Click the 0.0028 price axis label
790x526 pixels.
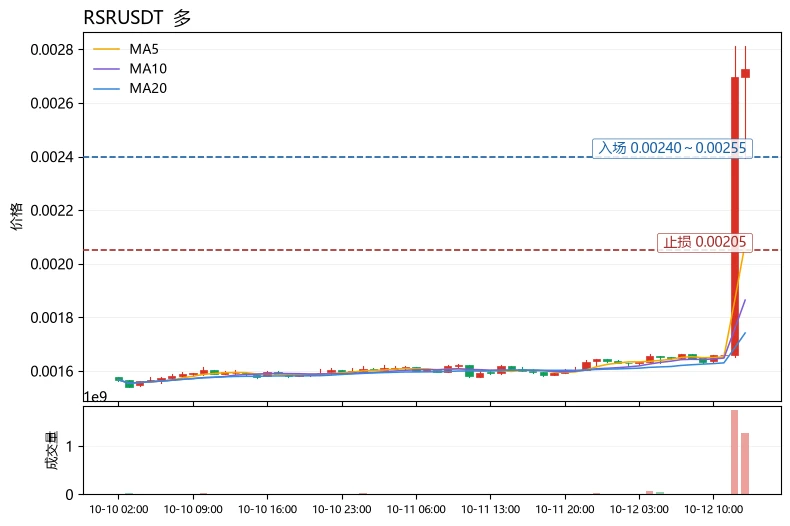pos(52,50)
